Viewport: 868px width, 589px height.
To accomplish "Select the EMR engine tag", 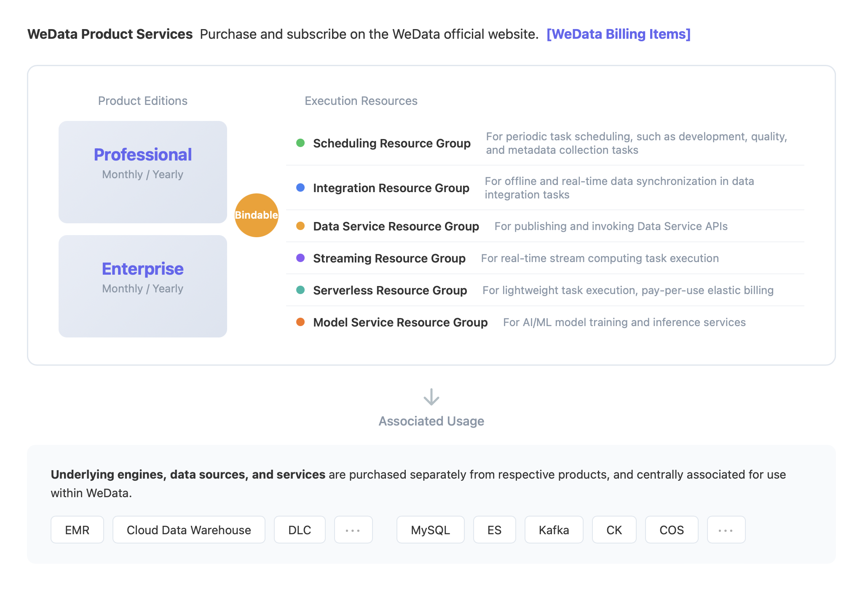I will click(x=77, y=530).
